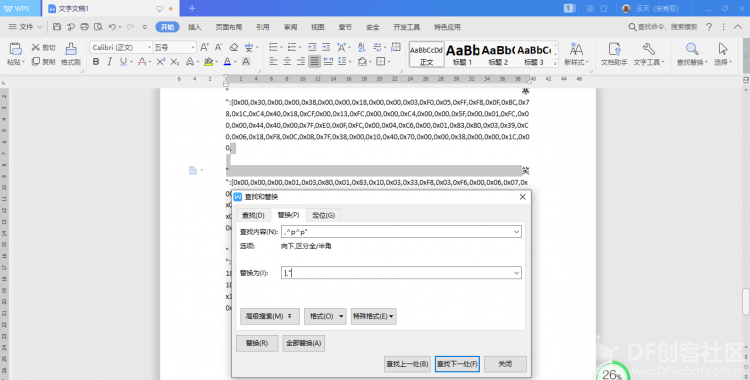
Task: Increase font size with A+ icon
Action: [x=204, y=47]
